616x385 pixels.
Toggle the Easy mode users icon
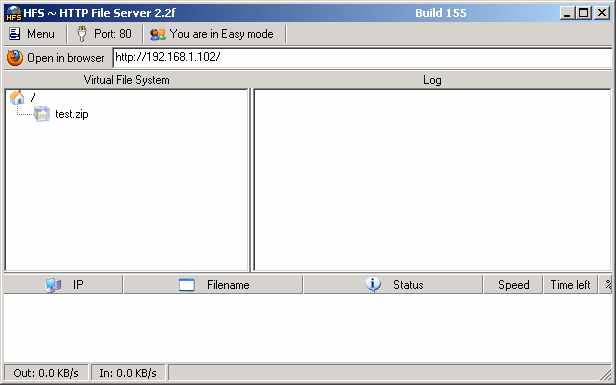tap(158, 35)
